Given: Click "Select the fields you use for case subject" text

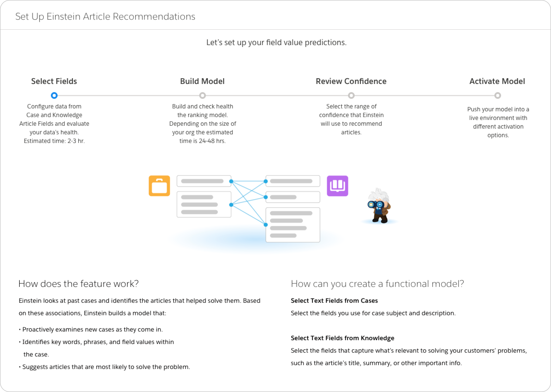Looking at the screenshot, I should pyautogui.click(x=373, y=313).
